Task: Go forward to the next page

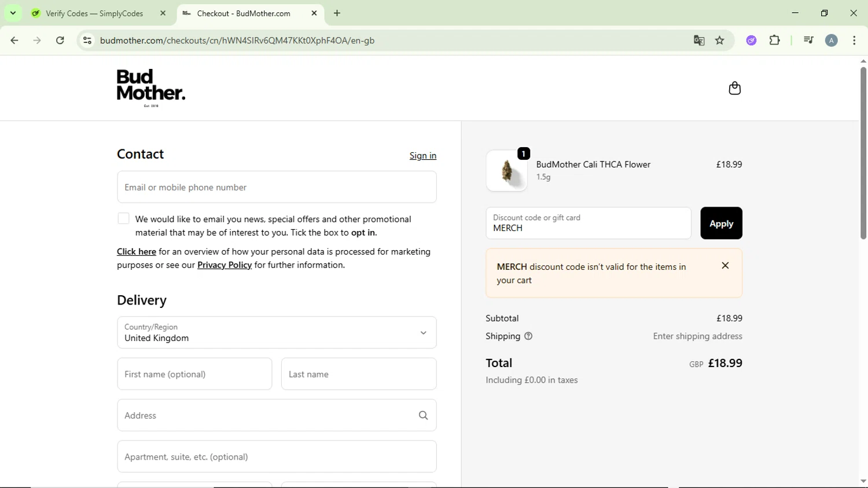Action: tap(37, 41)
